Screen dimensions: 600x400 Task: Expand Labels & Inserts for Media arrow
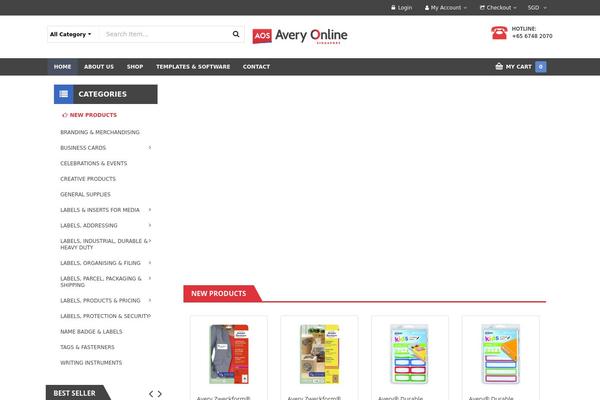click(x=150, y=210)
